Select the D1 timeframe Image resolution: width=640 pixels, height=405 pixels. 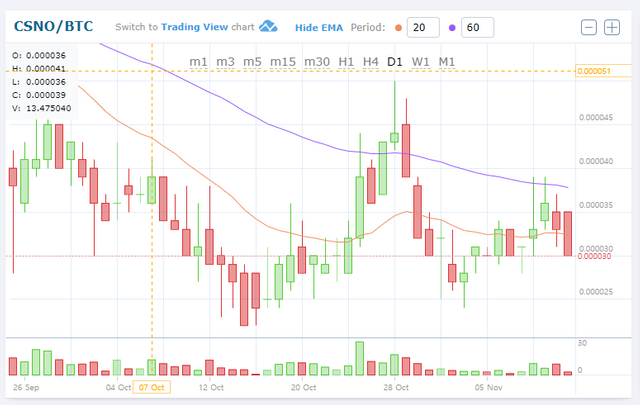395,62
